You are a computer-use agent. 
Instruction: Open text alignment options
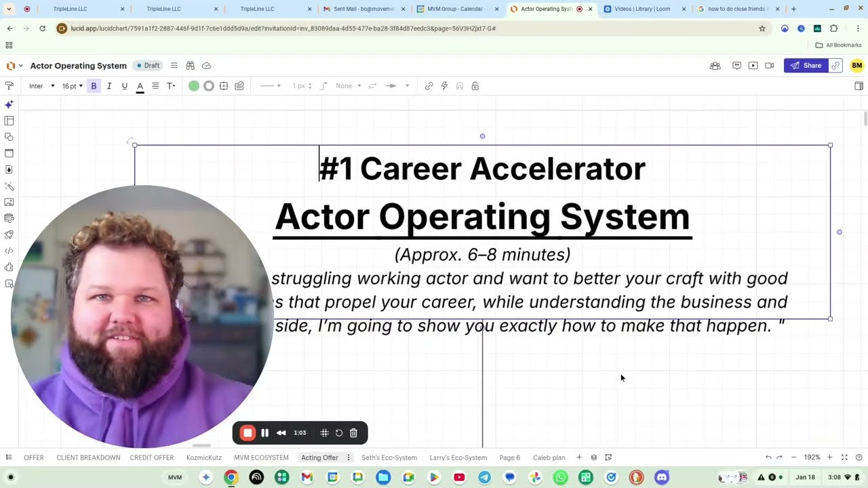point(155,86)
